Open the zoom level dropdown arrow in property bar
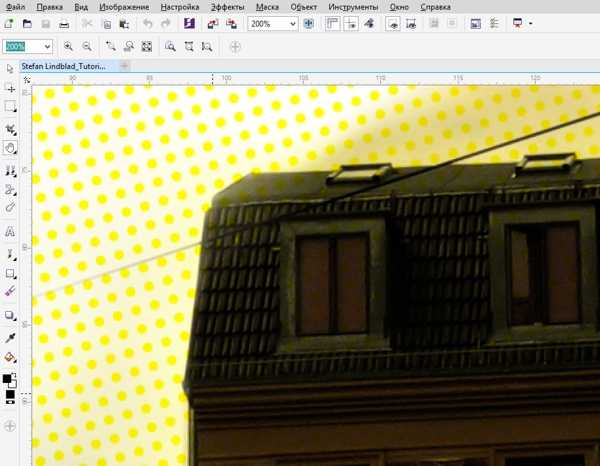Image resolution: width=600 pixels, height=466 pixels. (x=47, y=47)
